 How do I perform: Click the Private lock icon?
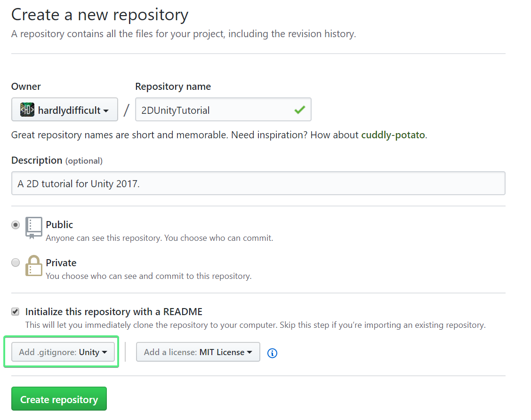pos(33,266)
